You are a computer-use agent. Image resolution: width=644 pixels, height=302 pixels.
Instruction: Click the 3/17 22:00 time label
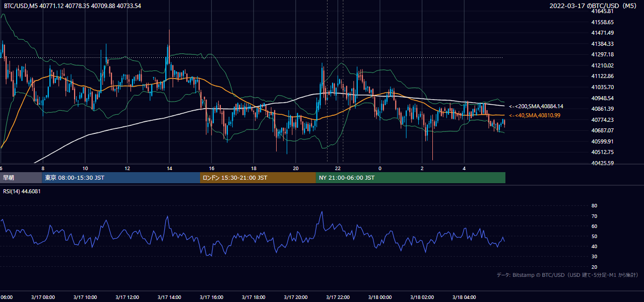[x=338, y=297]
